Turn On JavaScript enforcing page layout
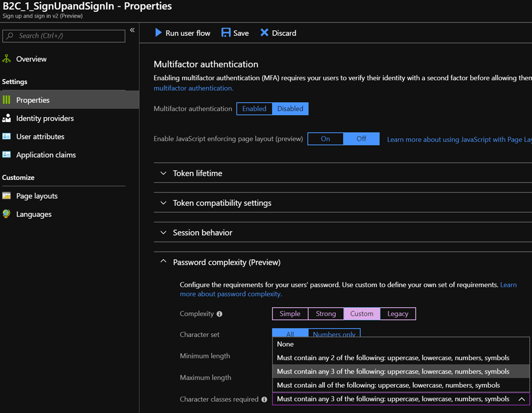Viewport: 532px width, 413px height. pyautogui.click(x=325, y=139)
